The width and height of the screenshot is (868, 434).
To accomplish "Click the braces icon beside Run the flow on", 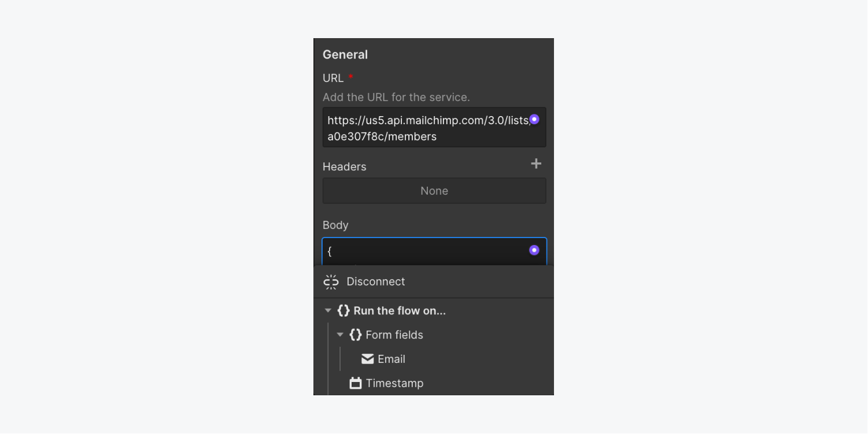I will 343,311.
